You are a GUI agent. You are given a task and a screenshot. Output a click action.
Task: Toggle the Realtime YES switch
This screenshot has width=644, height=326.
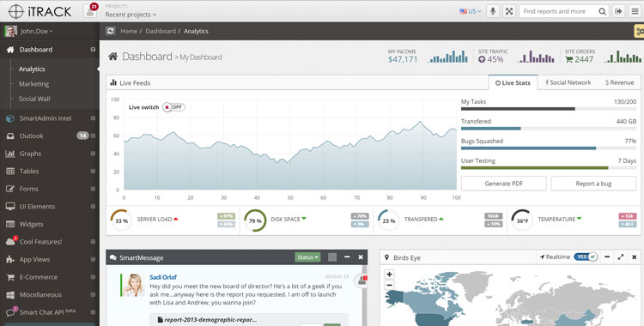pyautogui.click(x=586, y=257)
